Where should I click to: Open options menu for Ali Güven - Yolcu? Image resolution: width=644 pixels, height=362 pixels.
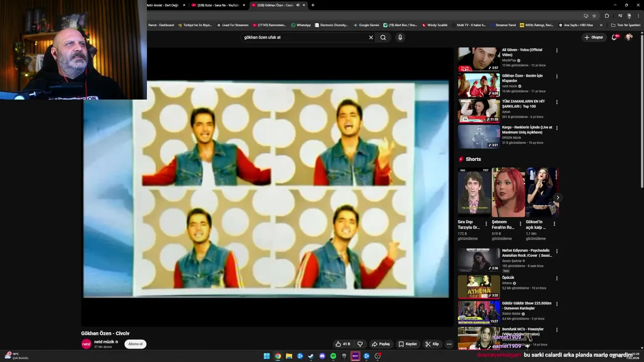tap(556, 50)
